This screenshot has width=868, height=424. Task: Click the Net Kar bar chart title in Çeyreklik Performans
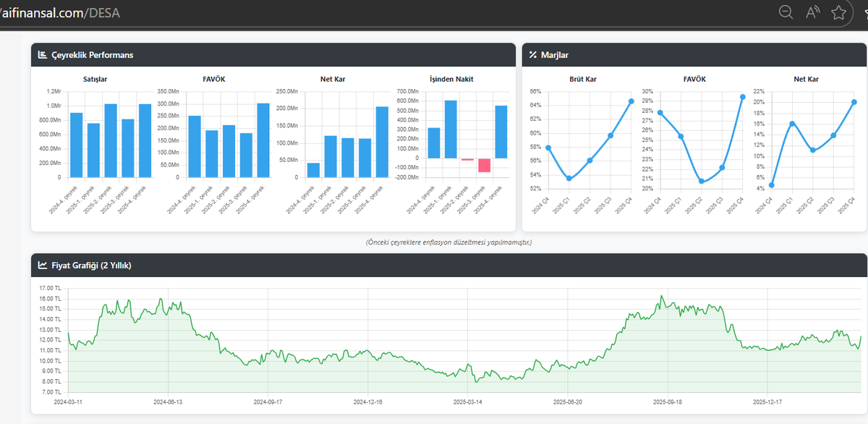[x=333, y=79]
